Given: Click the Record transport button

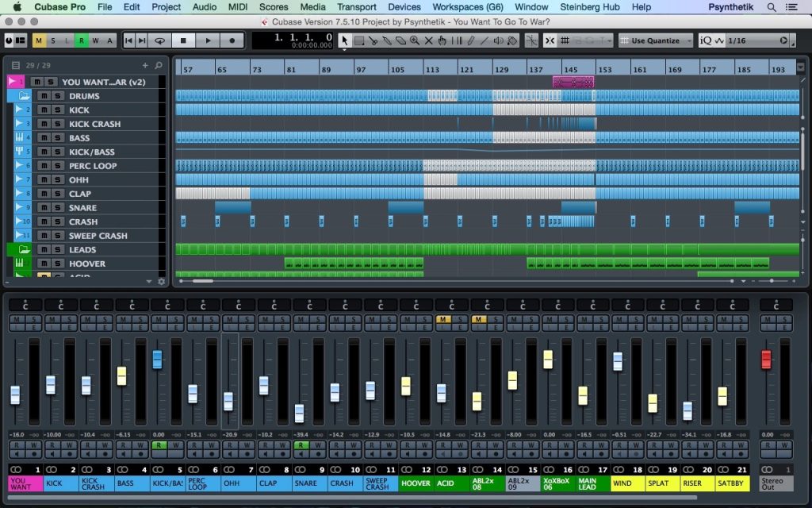Looking at the screenshot, I should [232, 40].
